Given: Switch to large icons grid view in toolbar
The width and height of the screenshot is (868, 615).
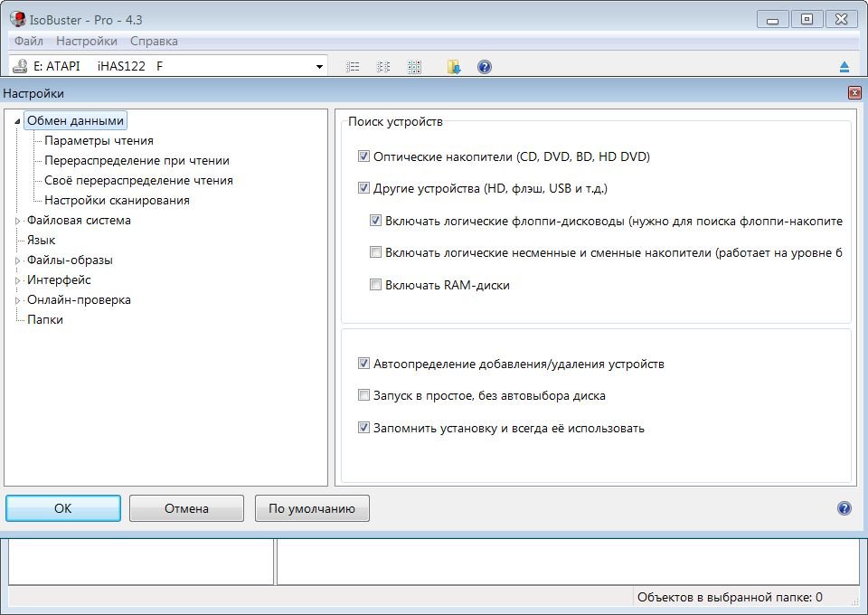Looking at the screenshot, I should click(x=414, y=67).
